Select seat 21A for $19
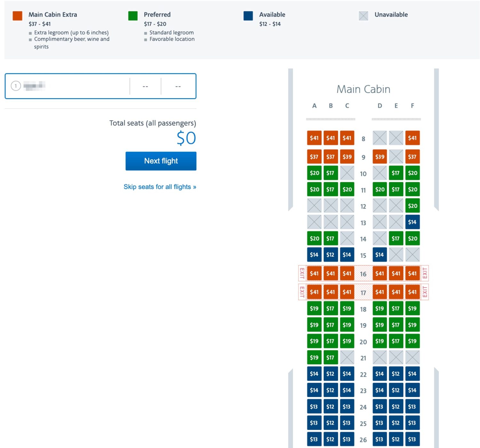This screenshot has height=448, width=480. click(x=314, y=358)
